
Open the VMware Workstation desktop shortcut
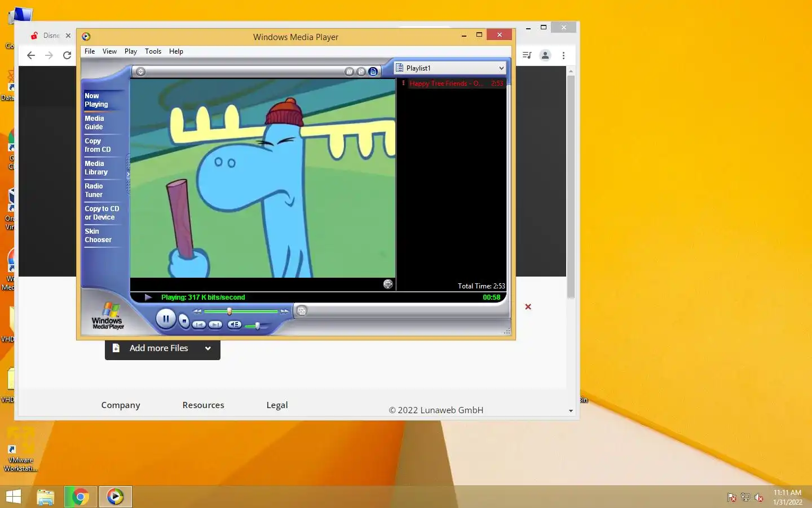pos(21,450)
